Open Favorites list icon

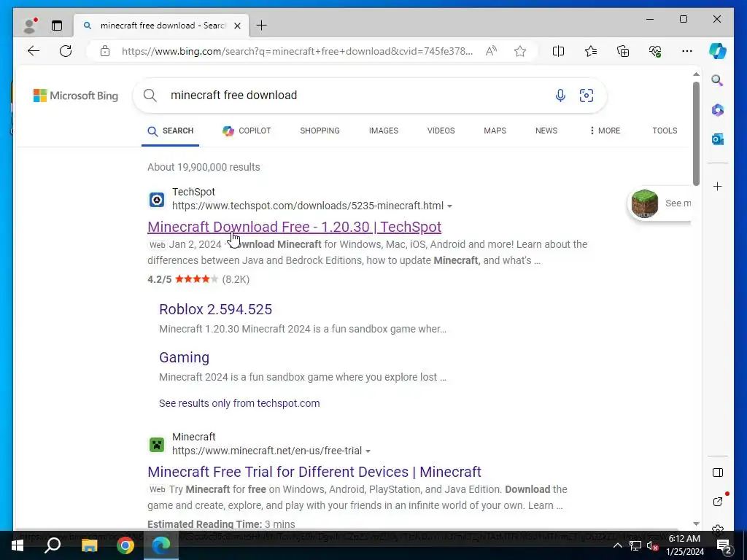pos(591,51)
